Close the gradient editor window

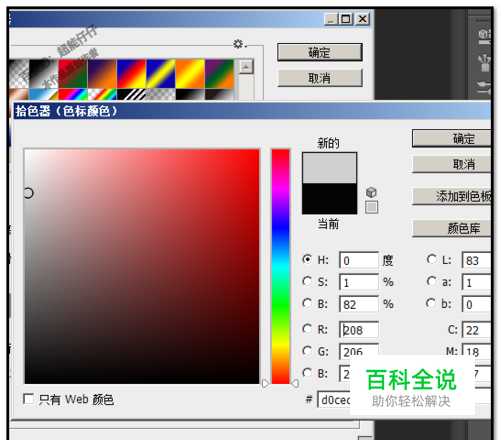click(x=362, y=19)
